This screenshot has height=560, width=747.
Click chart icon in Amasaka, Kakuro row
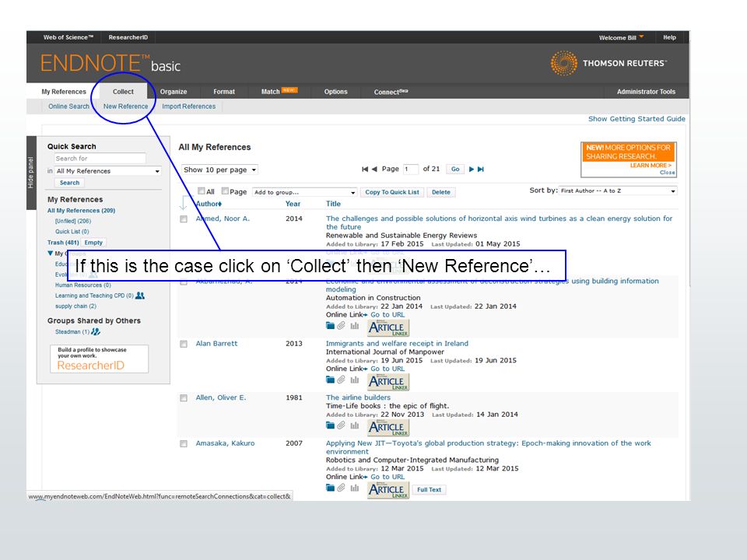click(355, 488)
